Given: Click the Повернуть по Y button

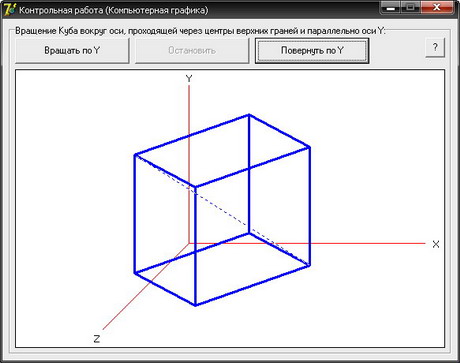Looking at the screenshot, I should pos(312,50).
